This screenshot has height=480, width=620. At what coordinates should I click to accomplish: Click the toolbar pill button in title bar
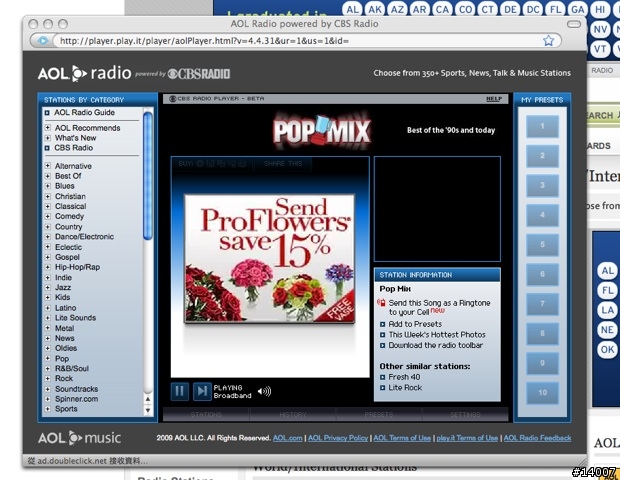[x=574, y=24]
